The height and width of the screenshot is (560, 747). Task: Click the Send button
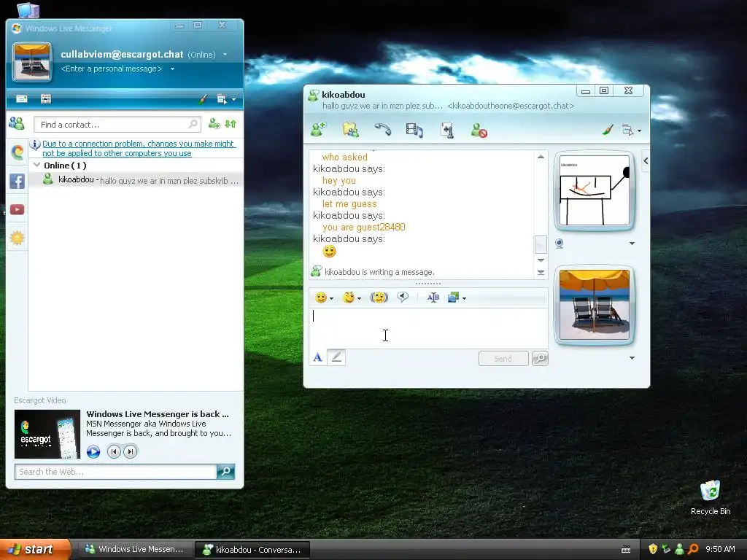(503, 359)
